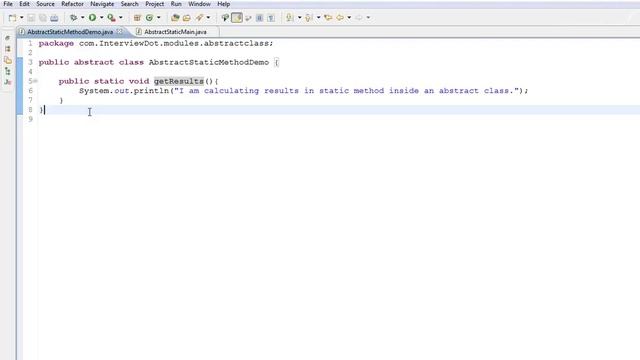Click the green Run button icon
640x360 pixels.
pos(93,18)
